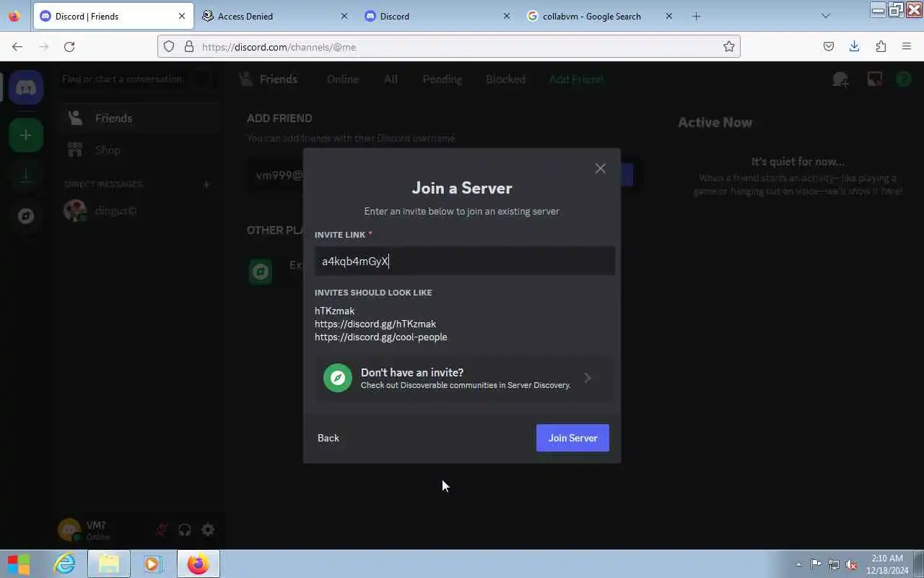Open User Settings gear icon

click(208, 530)
